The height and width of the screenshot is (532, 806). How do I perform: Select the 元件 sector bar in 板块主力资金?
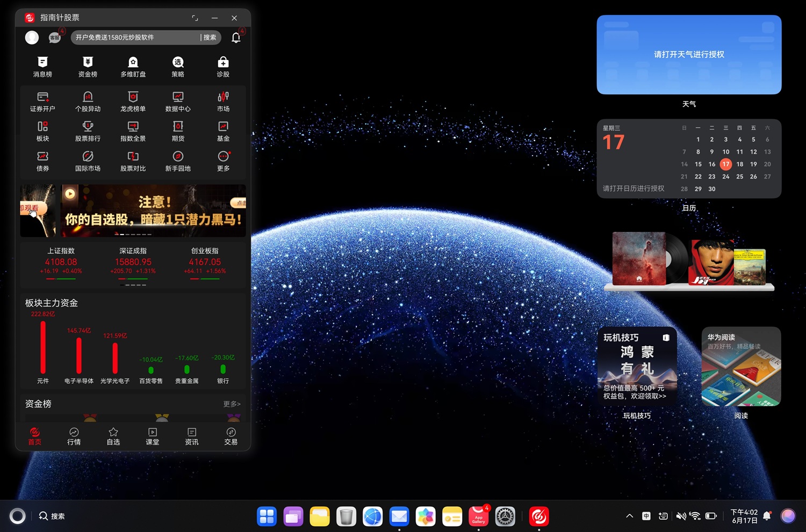point(43,347)
